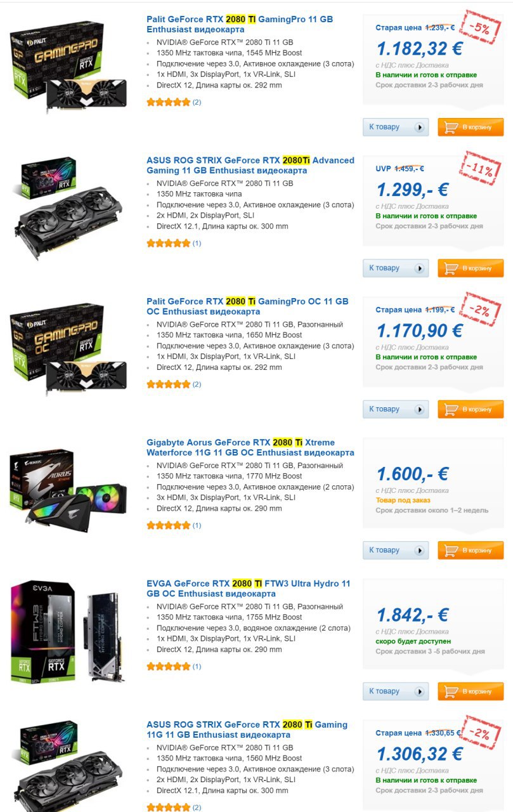Image resolution: width=513 pixels, height=812 pixels.
Task: Click star rating of EVGA FTW3 card
Action: coord(168,666)
